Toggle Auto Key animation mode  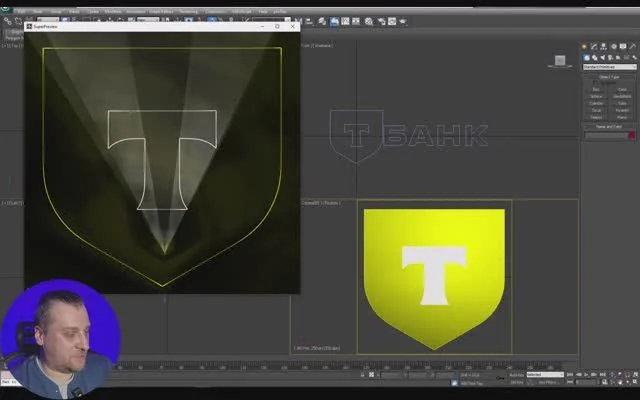517,375
